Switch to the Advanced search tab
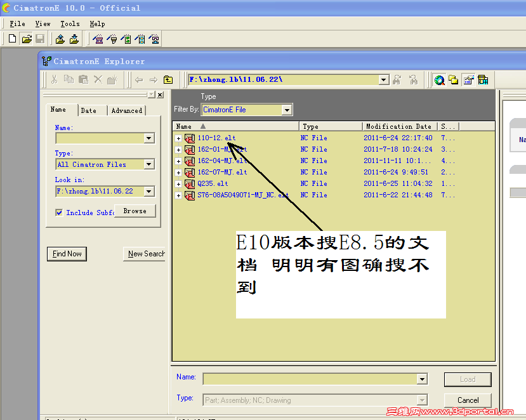This screenshot has width=526, height=420. pos(127,110)
